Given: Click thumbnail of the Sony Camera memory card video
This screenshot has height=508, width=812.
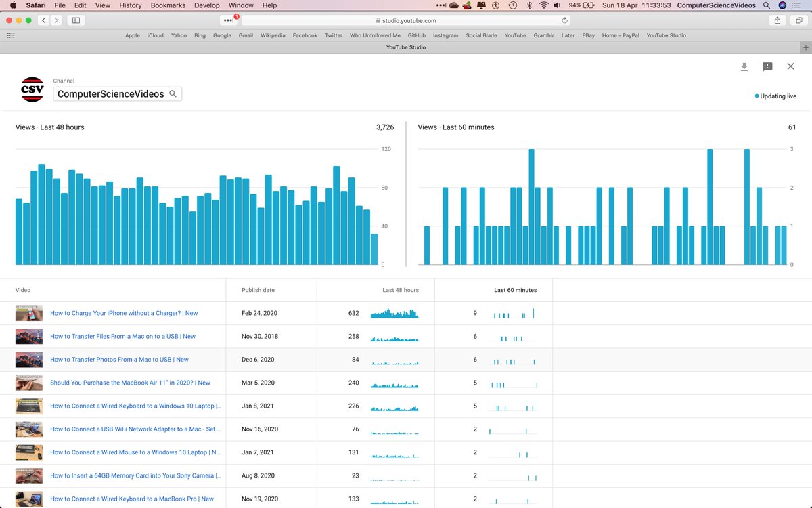Looking at the screenshot, I should [x=29, y=475].
